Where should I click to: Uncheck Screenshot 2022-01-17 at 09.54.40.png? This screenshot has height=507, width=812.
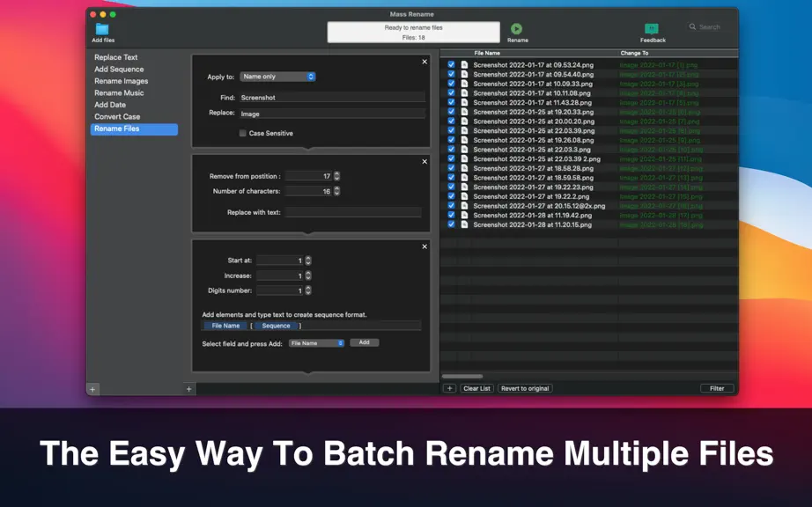click(x=451, y=74)
